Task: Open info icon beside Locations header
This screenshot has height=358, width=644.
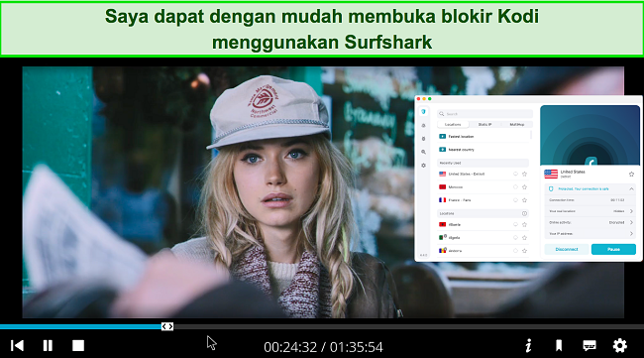Action: coord(524,213)
